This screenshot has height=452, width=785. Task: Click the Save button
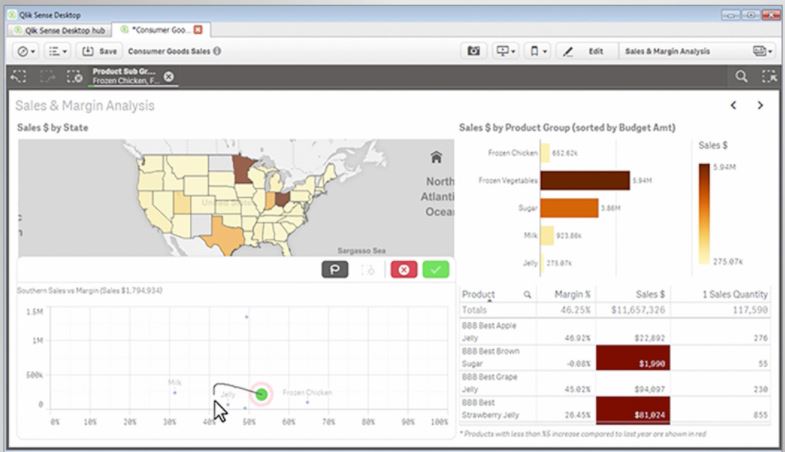tap(99, 50)
